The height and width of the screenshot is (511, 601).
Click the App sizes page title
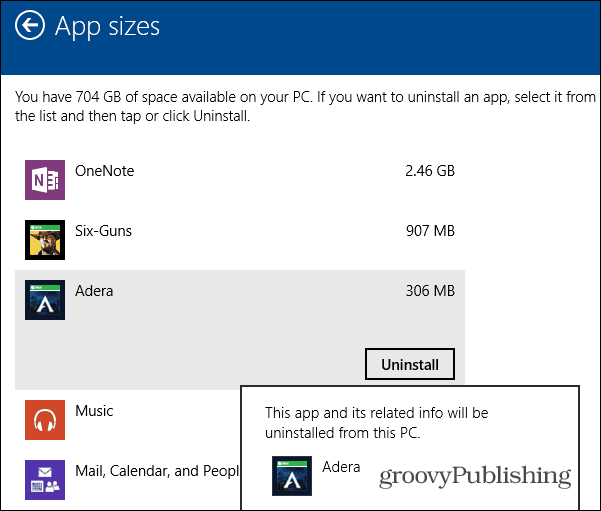(107, 27)
